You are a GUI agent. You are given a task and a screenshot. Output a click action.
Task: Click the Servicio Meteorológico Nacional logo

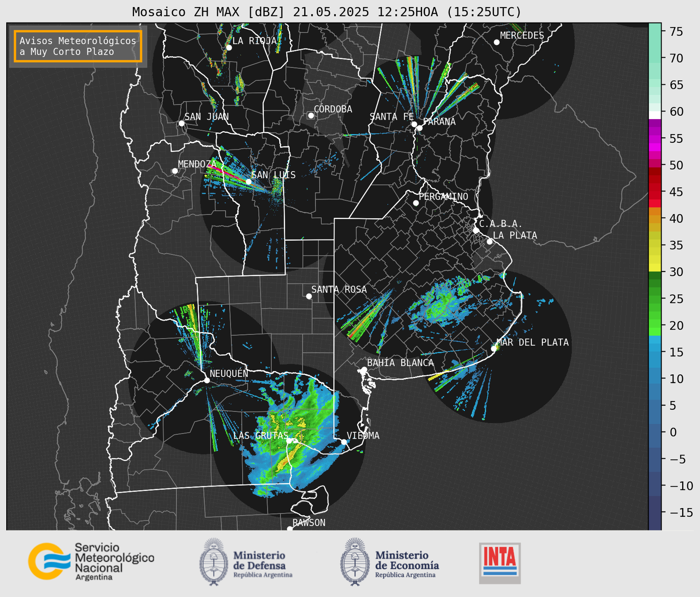(x=91, y=561)
